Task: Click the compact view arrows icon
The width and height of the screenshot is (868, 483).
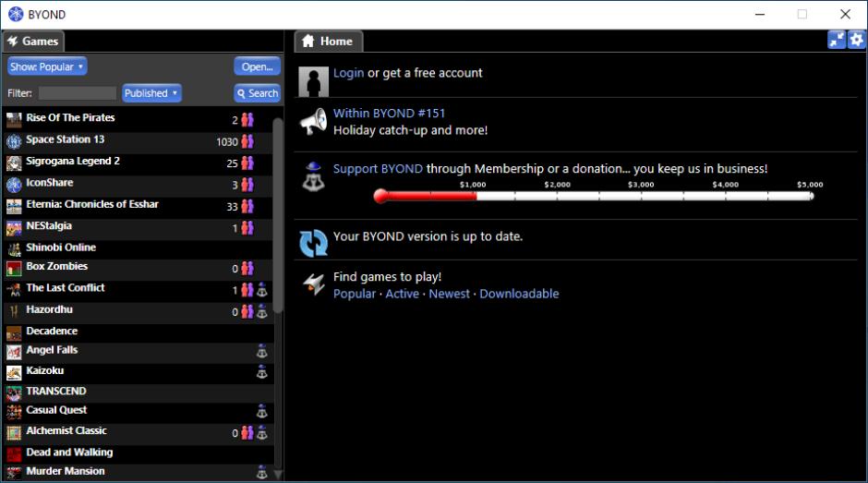Action: click(837, 40)
